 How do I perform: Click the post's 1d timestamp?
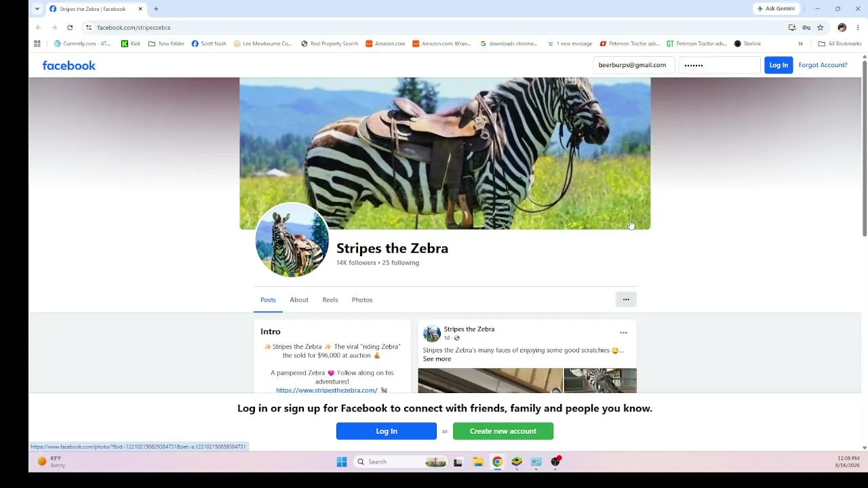tap(446, 338)
